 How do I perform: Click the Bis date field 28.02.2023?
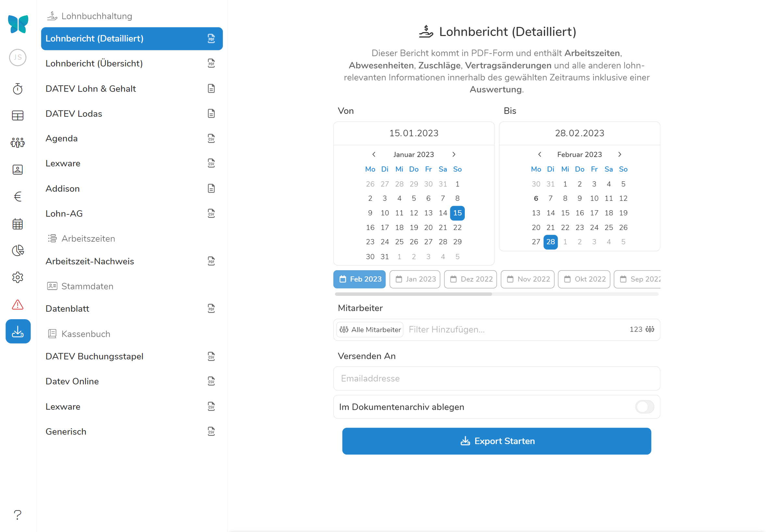click(x=580, y=133)
